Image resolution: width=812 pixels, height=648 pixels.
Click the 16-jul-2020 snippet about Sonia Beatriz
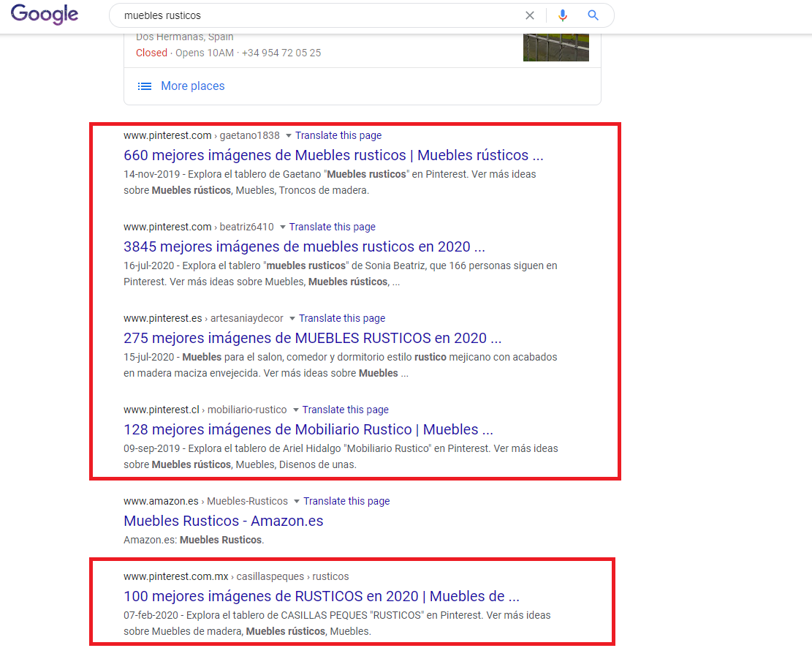[x=341, y=274]
